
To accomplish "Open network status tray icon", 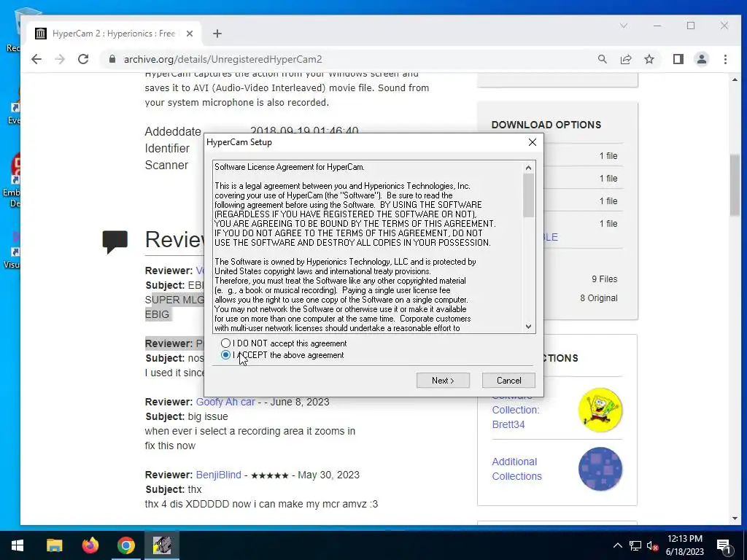I will click(x=635, y=545).
